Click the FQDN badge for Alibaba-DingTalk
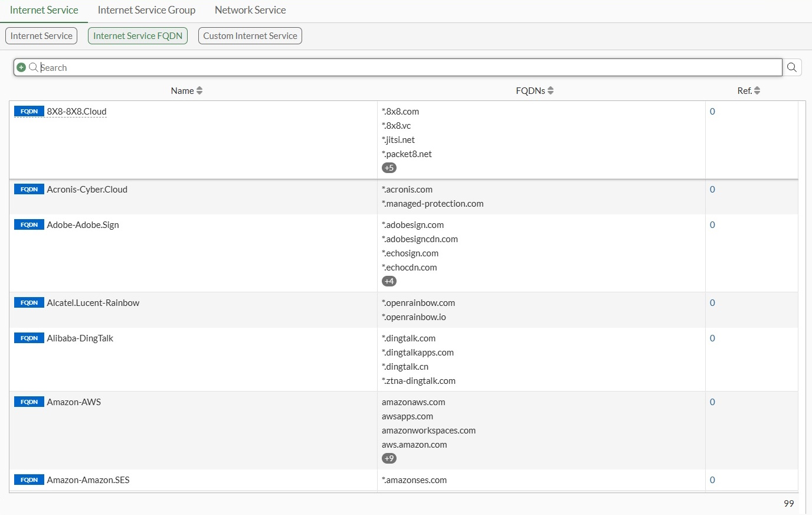Image resolution: width=812 pixels, height=515 pixels. point(29,338)
